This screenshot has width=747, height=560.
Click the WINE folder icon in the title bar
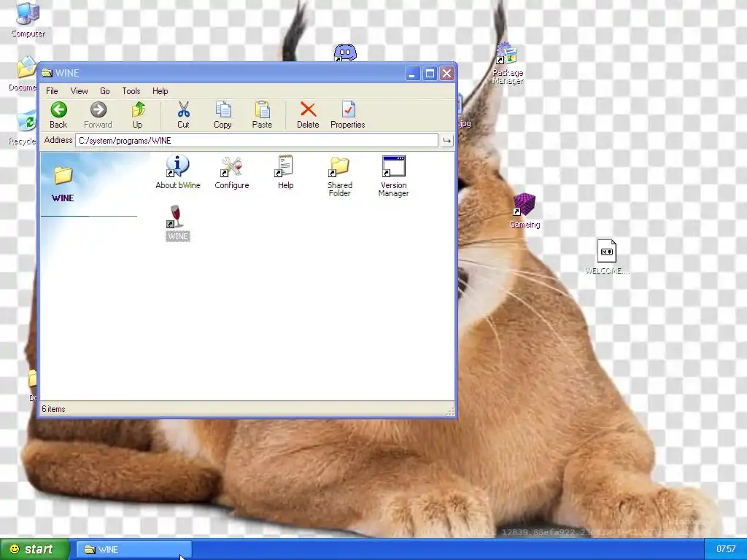pos(47,73)
